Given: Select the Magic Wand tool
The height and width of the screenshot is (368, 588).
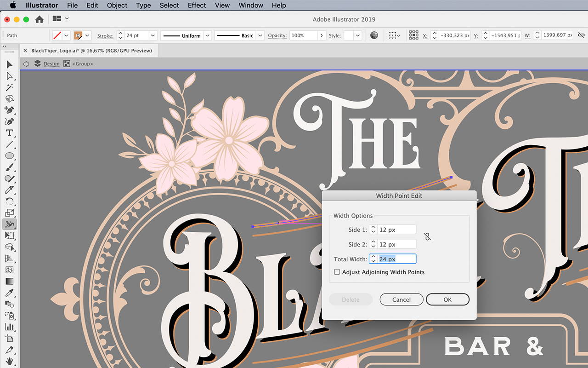Looking at the screenshot, I should tap(9, 87).
